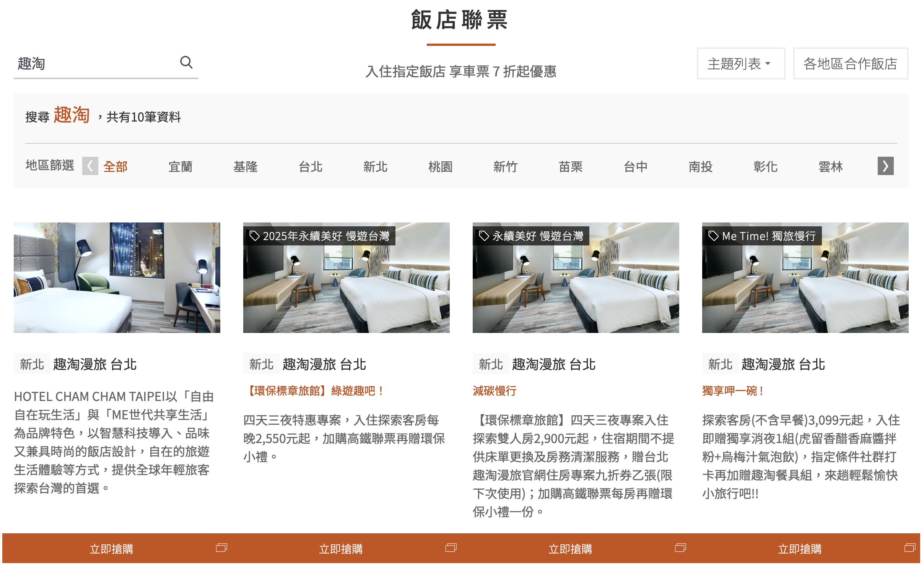This screenshot has width=924, height=565.
Task: Click the third card's new-window icon
Action: point(680,548)
